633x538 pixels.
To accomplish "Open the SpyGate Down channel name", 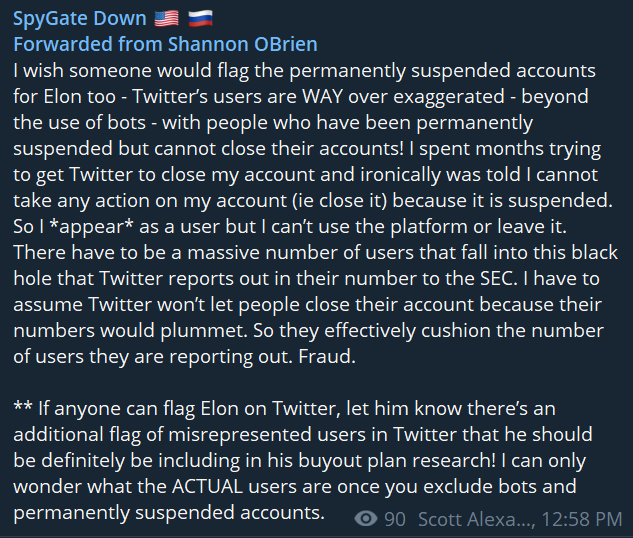I will pyautogui.click(x=78, y=19).
